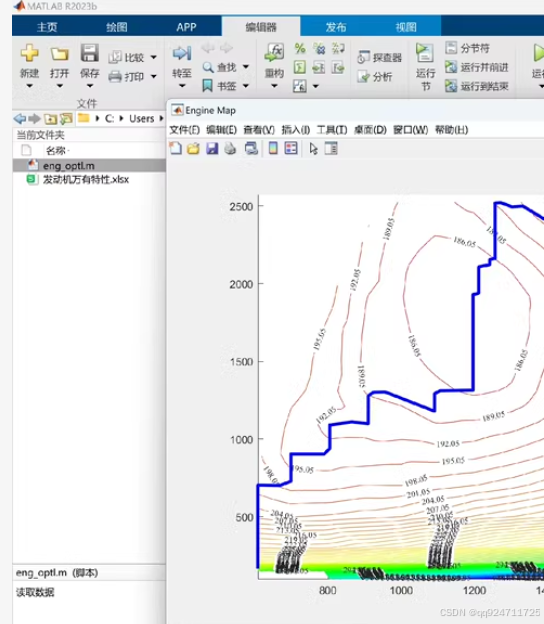Click the forward arrow in folder toolbar

tap(35, 118)
